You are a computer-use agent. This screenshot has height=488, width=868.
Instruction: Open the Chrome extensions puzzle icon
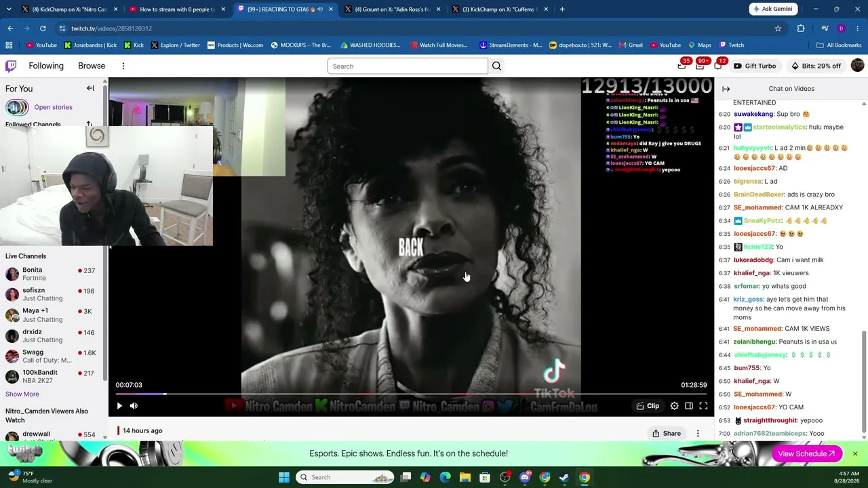coord(801,28)
